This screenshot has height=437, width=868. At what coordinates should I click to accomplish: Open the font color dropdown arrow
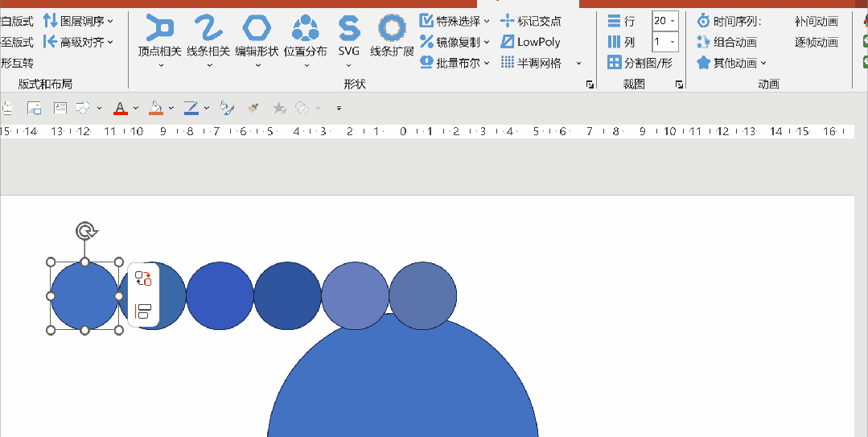(136, 108)
